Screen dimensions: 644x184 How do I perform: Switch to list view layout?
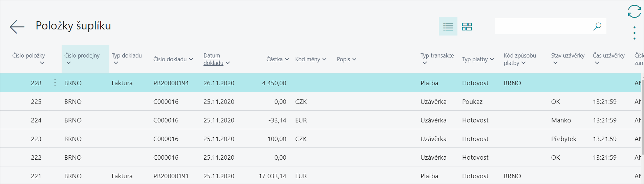pyautogui.click(x=448, y=26)
